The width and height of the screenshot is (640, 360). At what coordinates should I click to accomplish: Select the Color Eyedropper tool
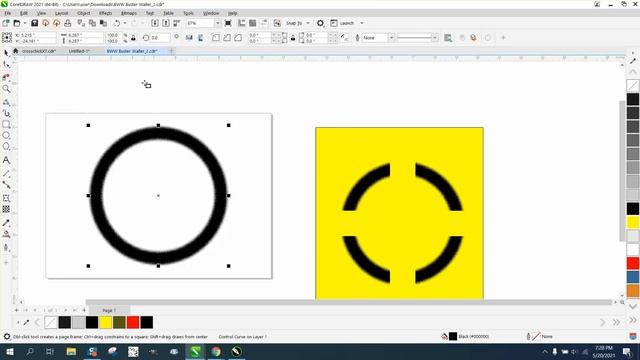tap(6, 223)
